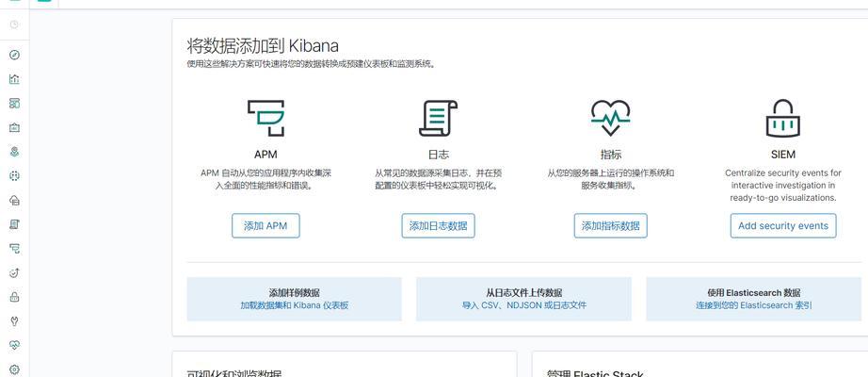Image resolution: width=868 pixels, height=377 pixels.
Task: Click the 日志 card title text
Action: click(x=438, y=155)
